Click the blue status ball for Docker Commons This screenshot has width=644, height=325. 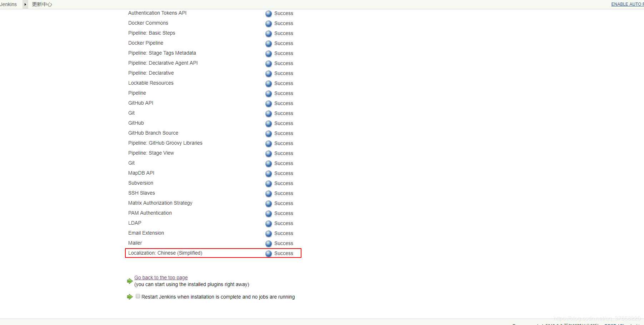(x=269, y=24)
